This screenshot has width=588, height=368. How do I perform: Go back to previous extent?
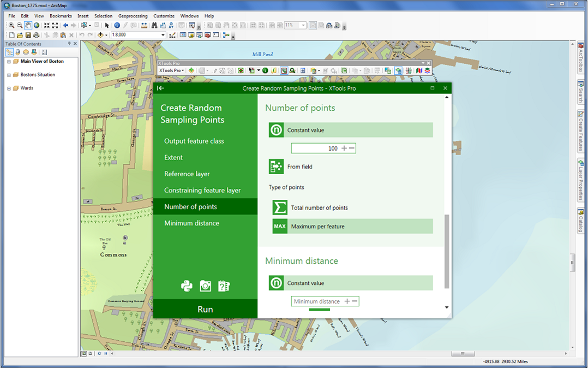click(x=65, y=26)
